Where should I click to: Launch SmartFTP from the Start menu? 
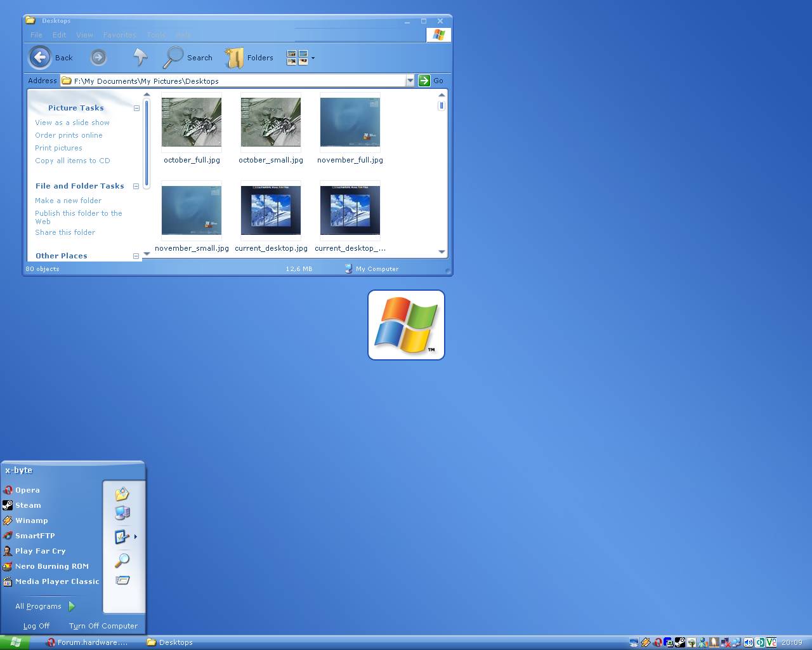(x=29, y=536)
